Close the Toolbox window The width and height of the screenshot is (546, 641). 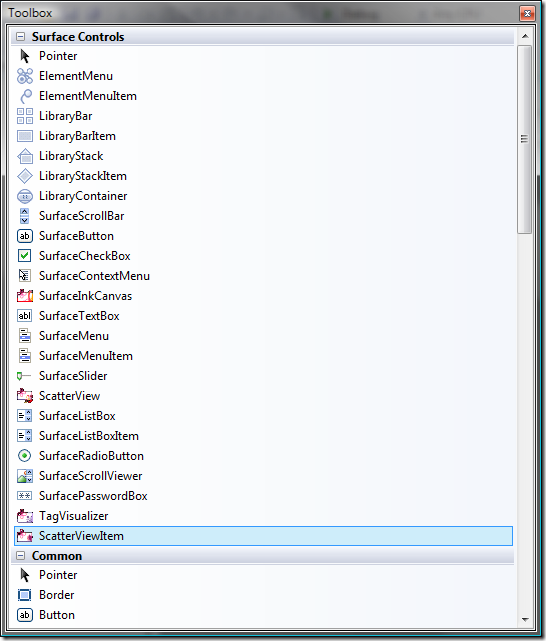coord(527,13)
